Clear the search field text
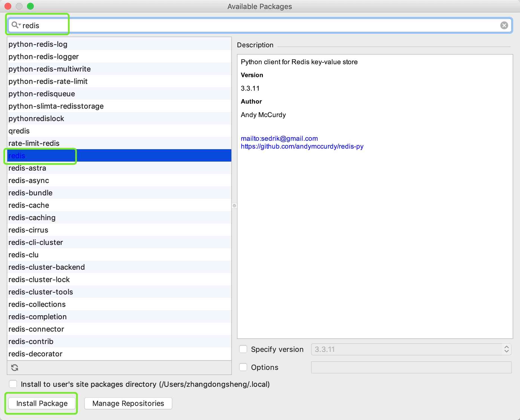The width and height of the screenshot is (520, 420). 504,25
